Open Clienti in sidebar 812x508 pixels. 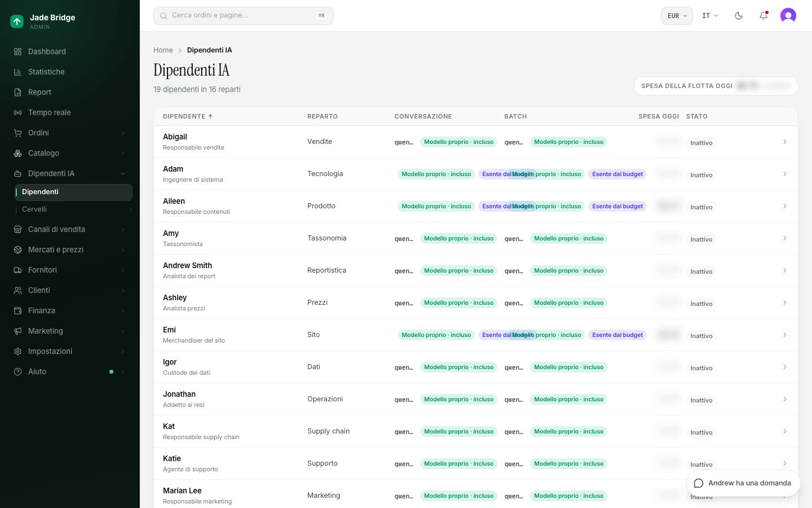tap(70, 290)
